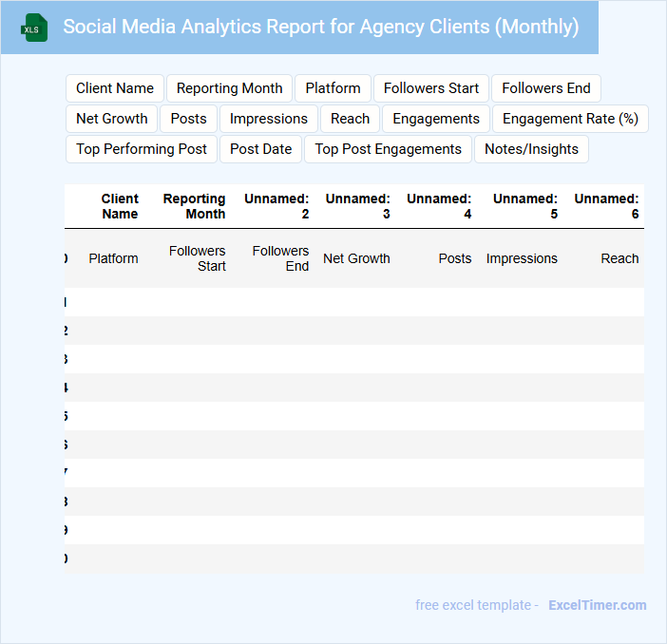Click the Engagements tag
This screenshot has width=667, height=644.
(x=436, y=119)
